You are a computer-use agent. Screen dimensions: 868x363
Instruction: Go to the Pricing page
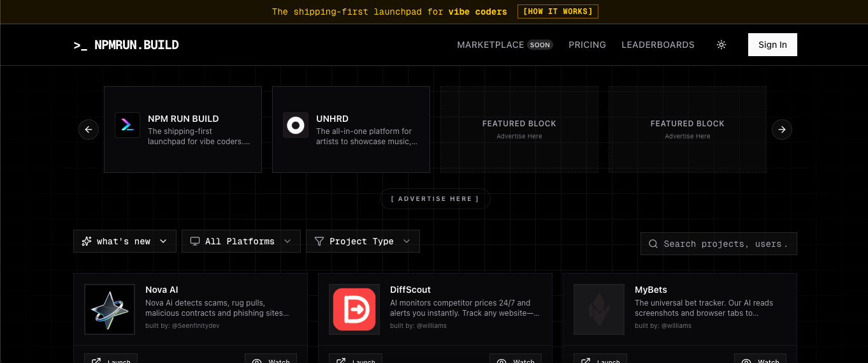[587, 45]
